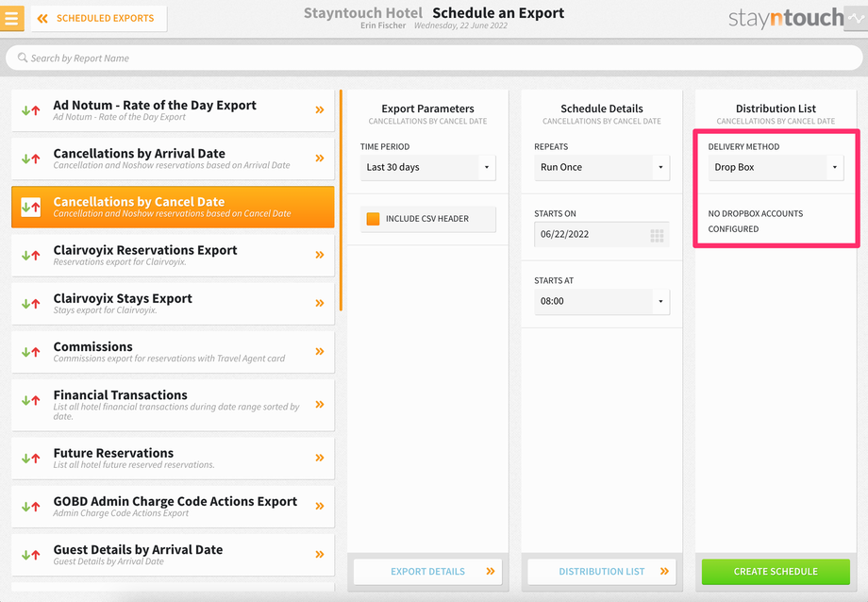Open chevron for Ad Notum export

click(x=320, y=110)
